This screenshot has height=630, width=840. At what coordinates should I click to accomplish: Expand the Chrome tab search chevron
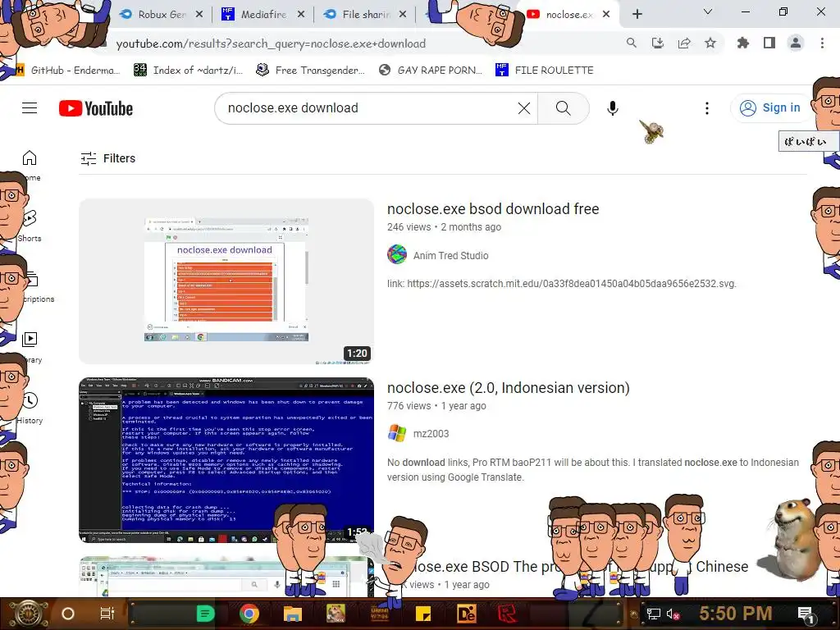tap(708, 11)
